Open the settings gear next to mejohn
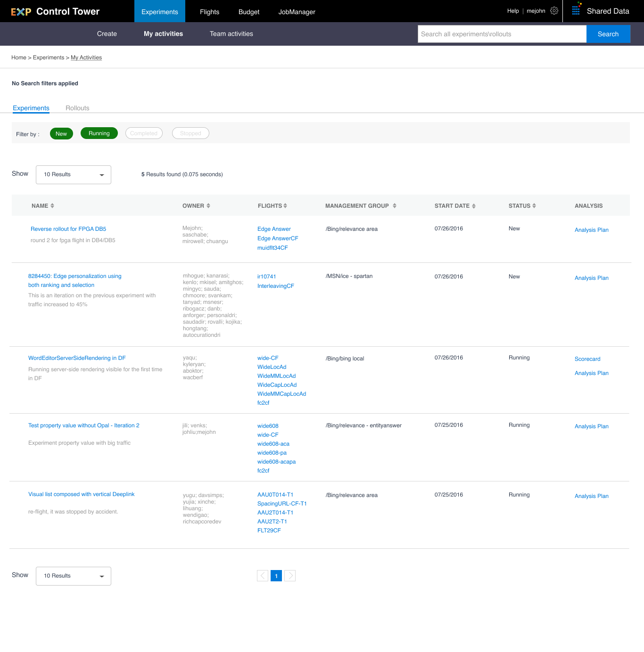 tap(554, 10)
